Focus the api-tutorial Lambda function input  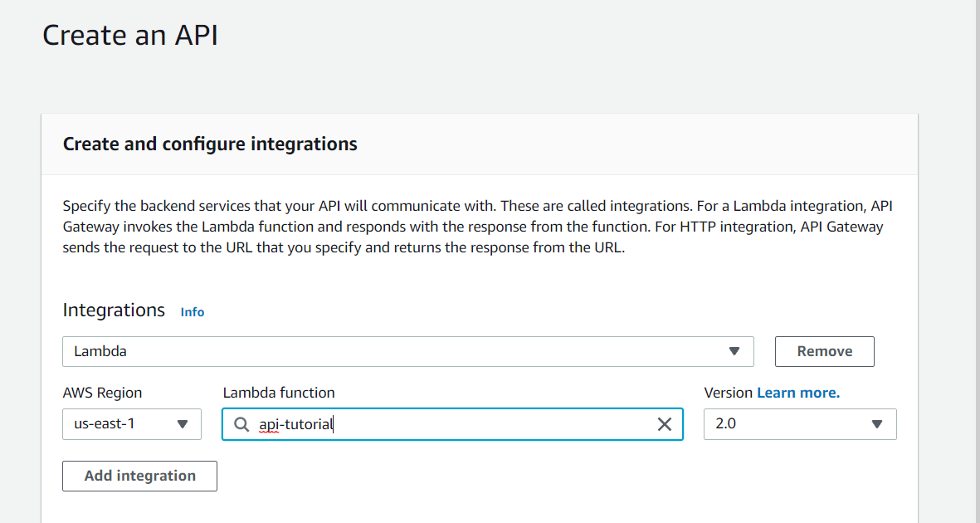452,424
